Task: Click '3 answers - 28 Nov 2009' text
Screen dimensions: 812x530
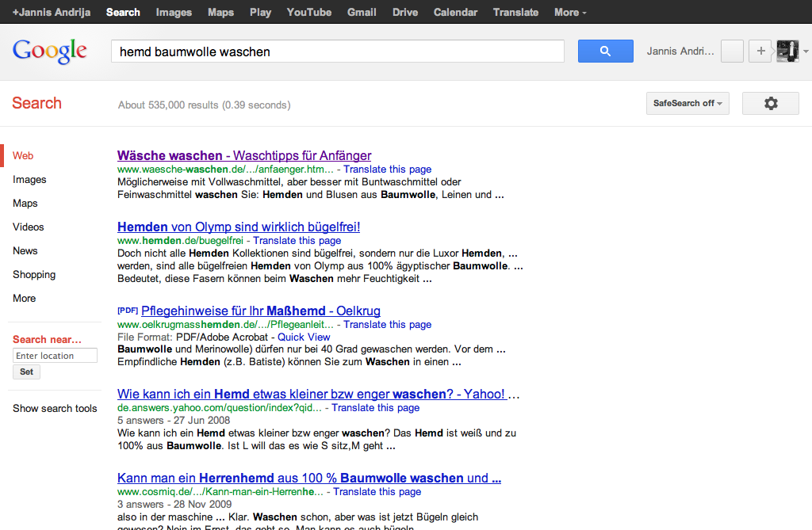Action: point(174,504)
